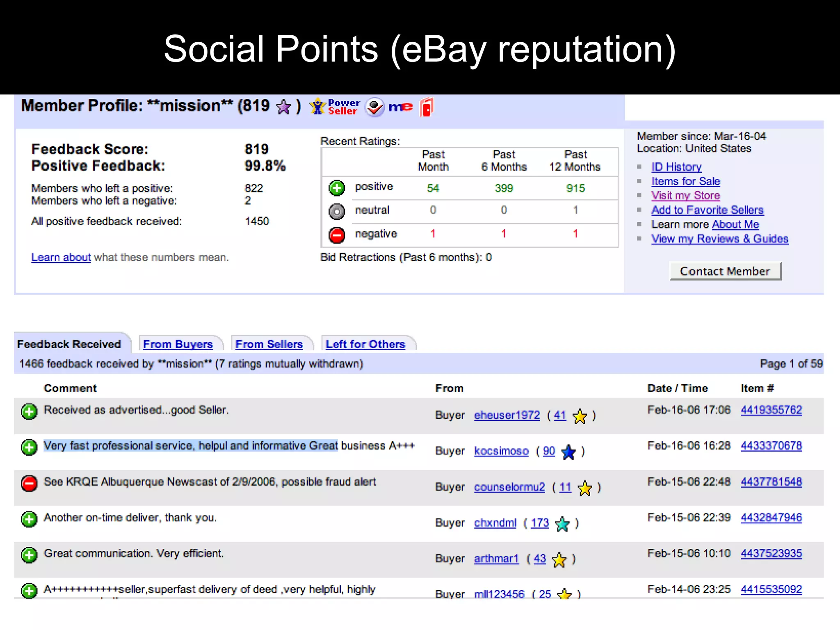This screenshot has height=630, width=840.
Task: Click positive icon beside 'A+++++seller,superfast' comment
Action: pyautogui.click(x=29, y=591)
